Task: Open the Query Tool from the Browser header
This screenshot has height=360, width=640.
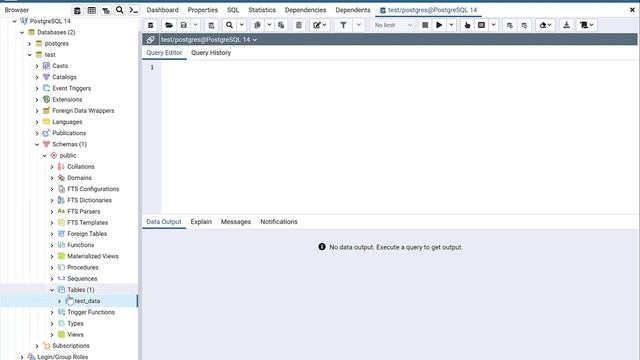Action: pyautogui.click(x=78, y=10)
